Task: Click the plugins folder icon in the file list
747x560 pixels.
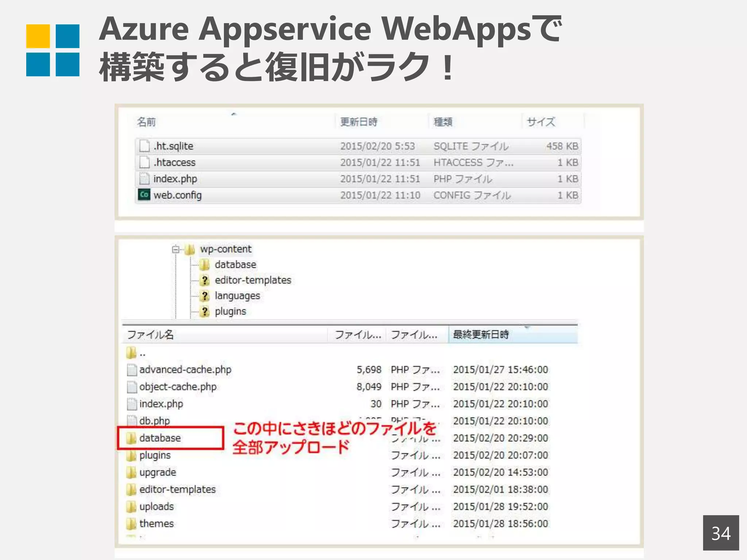Action: tap(131, 455)
